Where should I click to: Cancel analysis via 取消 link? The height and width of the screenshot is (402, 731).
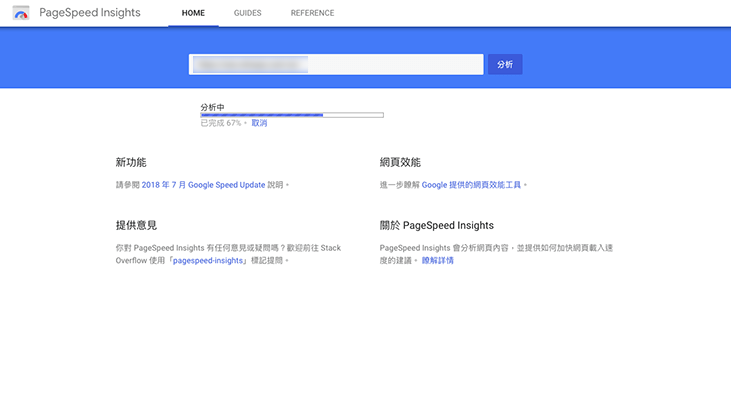[259, 123]
